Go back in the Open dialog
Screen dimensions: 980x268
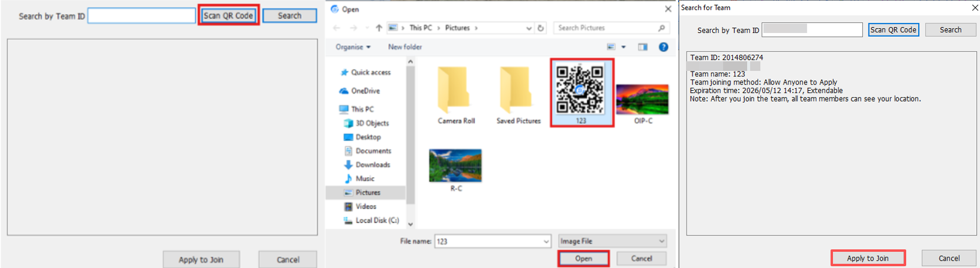coord(337,28)
